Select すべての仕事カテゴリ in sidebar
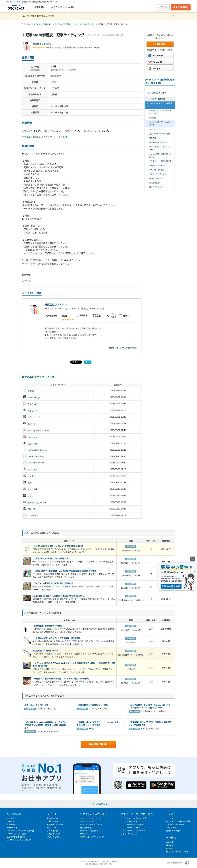197x868 pixels. tap(157, 93)
